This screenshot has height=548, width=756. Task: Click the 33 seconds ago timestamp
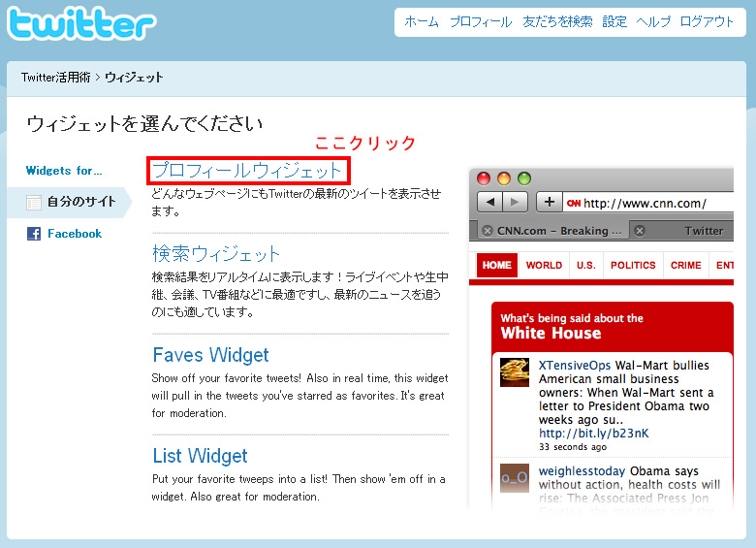pyautogui.click(x=573, y=447)
